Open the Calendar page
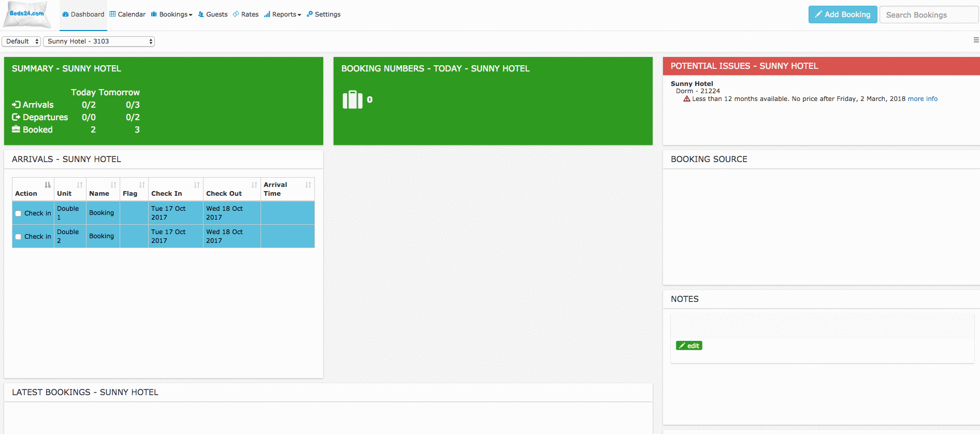The height and width of the screenshot is (434, 980). pyautogui.click(x=127, y=15)
